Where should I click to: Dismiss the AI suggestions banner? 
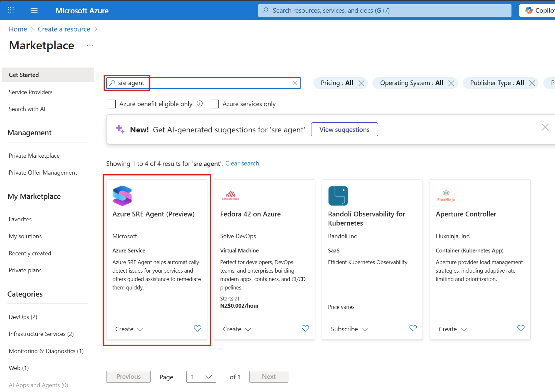545,127
